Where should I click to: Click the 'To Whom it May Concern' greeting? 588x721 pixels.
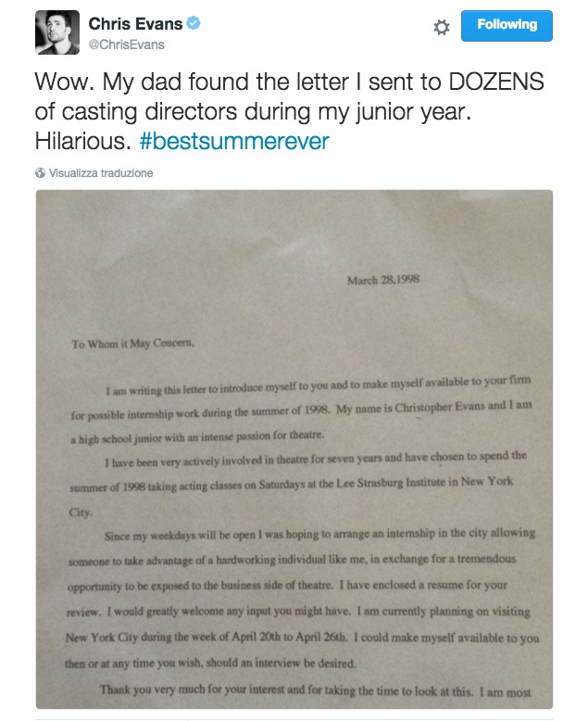coord(133,344)
